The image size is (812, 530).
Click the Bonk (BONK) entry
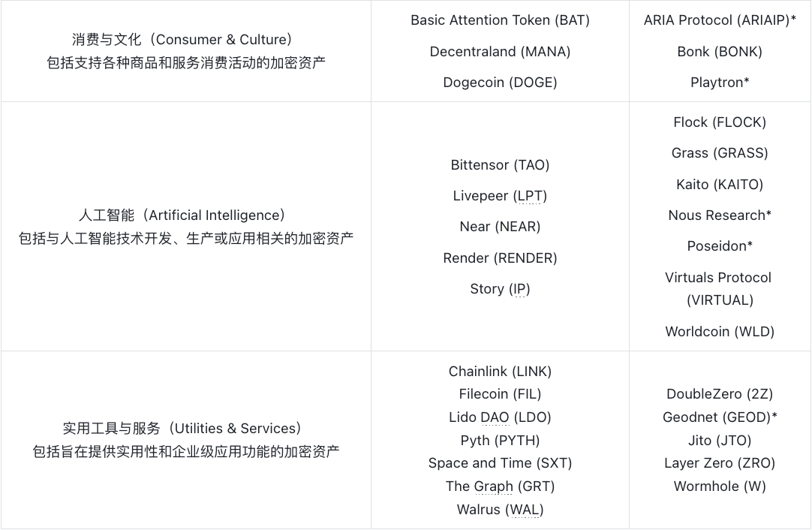click(720, 52)
